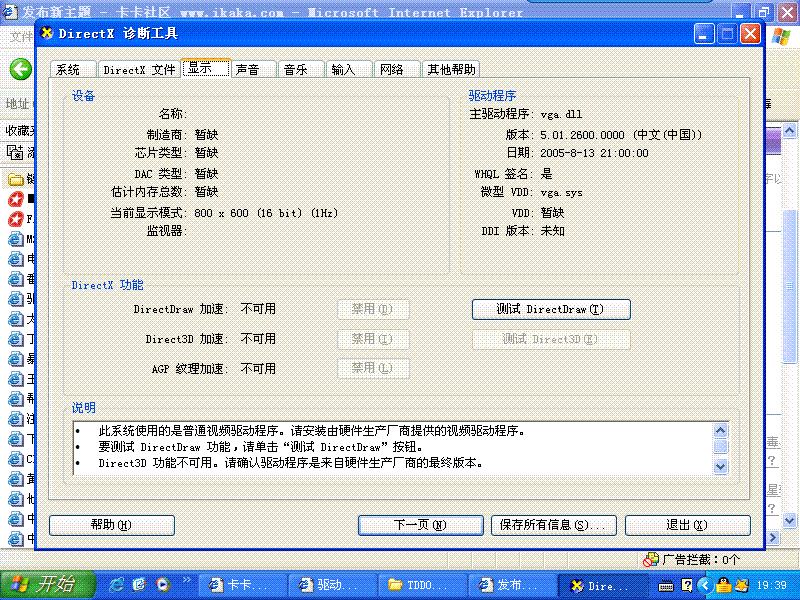Click the date 2005-8-13 21:00:00

[594, 153]
